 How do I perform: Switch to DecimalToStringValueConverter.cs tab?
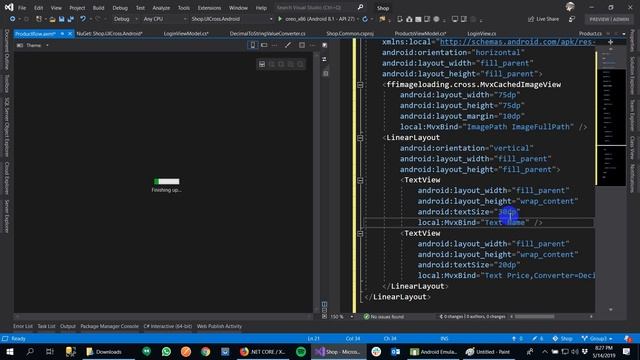coord(267,33)
